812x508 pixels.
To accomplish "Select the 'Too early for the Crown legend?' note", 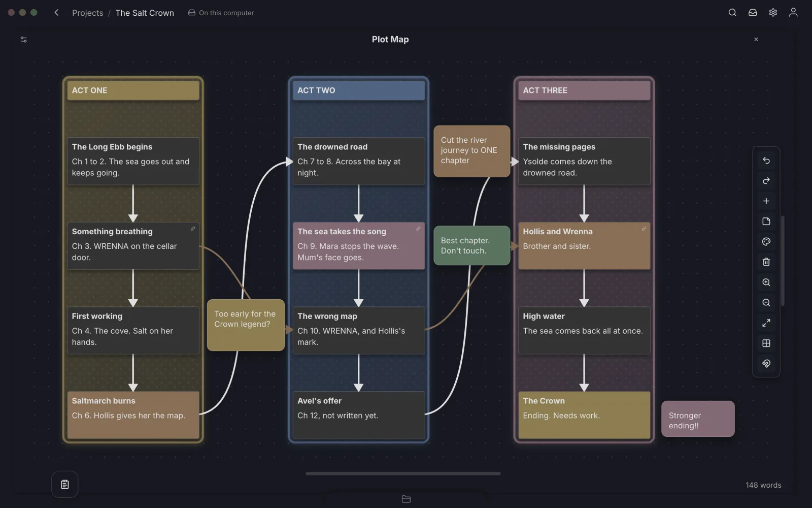I will click(x=246, y=325).
